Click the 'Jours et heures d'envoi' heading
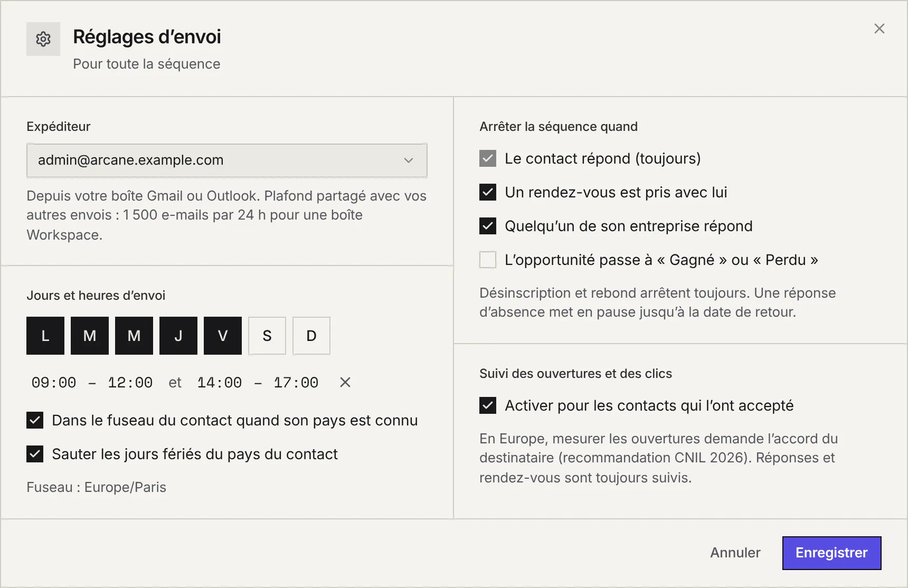 [96, 296]
